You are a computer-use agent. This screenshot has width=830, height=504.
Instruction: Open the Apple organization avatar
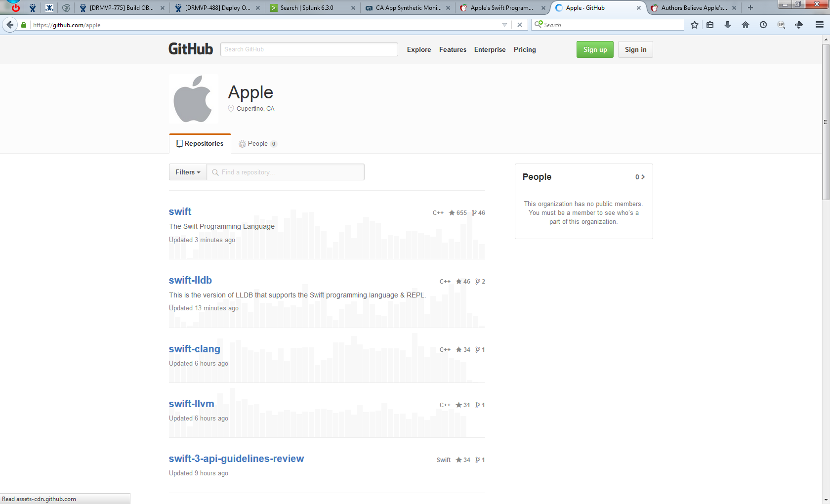pos(194,99)
